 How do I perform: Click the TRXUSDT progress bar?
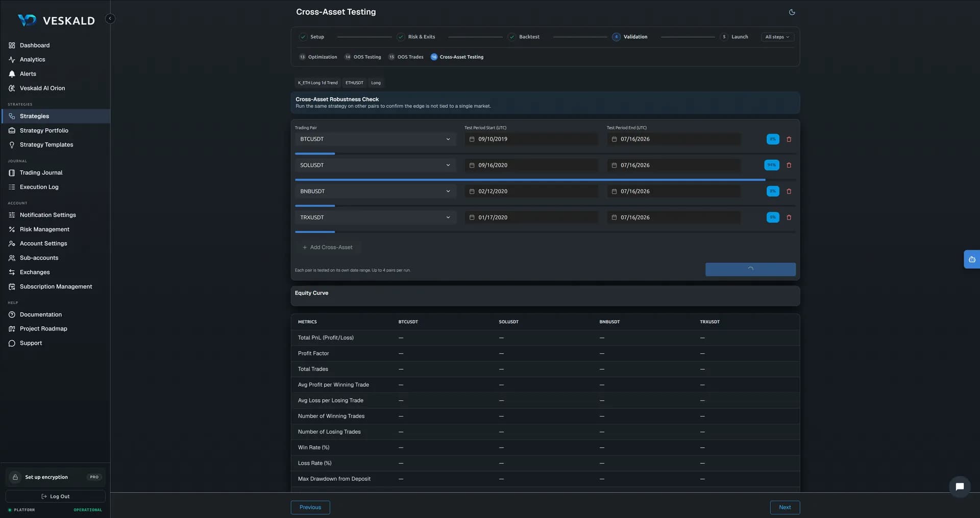545,232
